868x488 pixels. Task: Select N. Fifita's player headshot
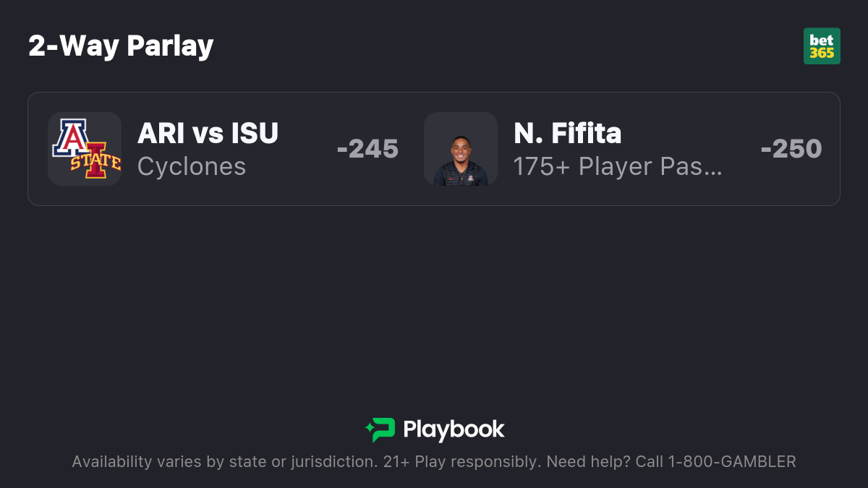[x=461, y=149]
